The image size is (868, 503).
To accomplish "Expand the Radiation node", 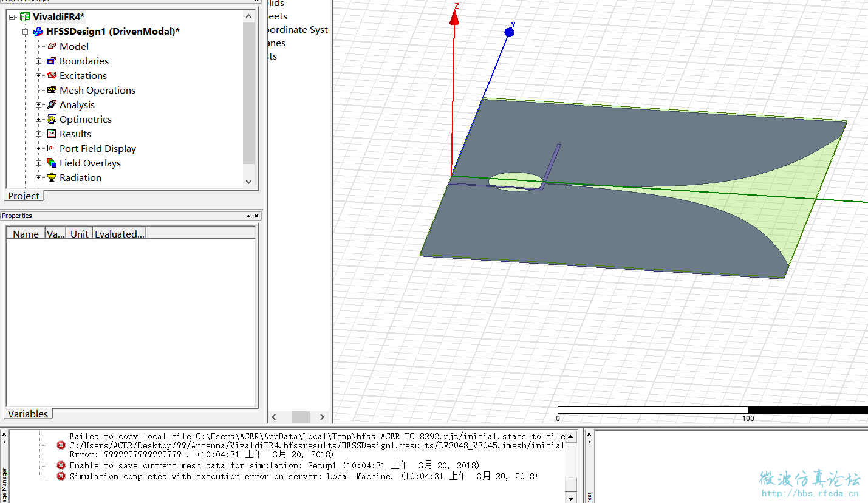I will [39, 177].
